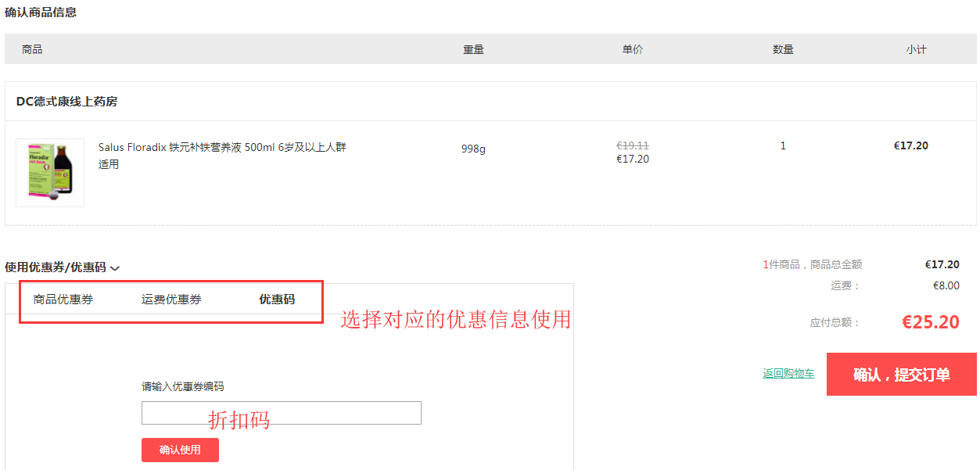Click the 小计 column header
This screenshot has width=980, height=470.
(x=916, y=49)
